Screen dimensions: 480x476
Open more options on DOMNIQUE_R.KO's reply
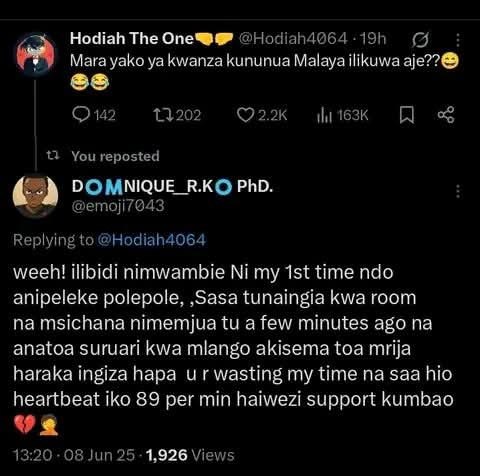pyautogui.click(x=458, y=192)
